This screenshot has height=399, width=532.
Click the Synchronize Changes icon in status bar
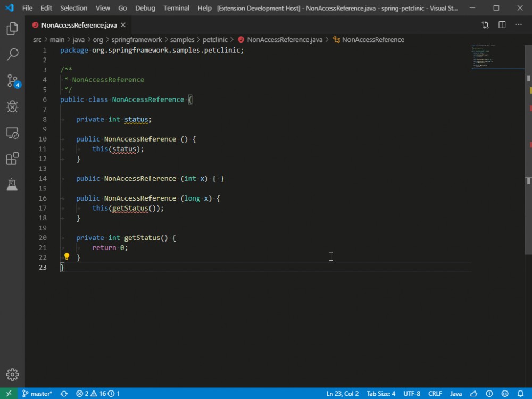64,394
